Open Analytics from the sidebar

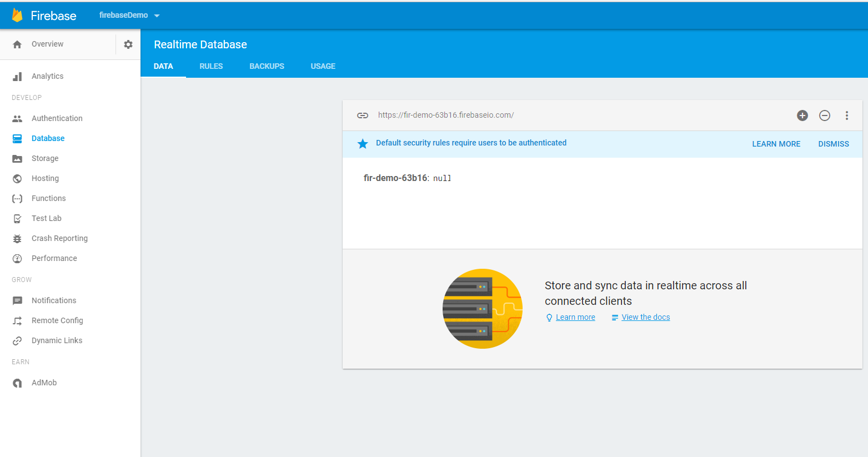point(47,77)
